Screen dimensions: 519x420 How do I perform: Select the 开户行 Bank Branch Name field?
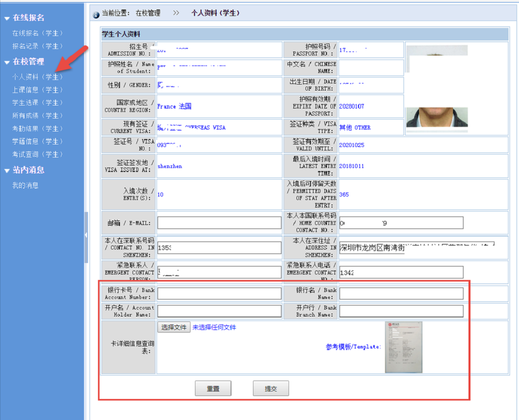pos(401,311)
